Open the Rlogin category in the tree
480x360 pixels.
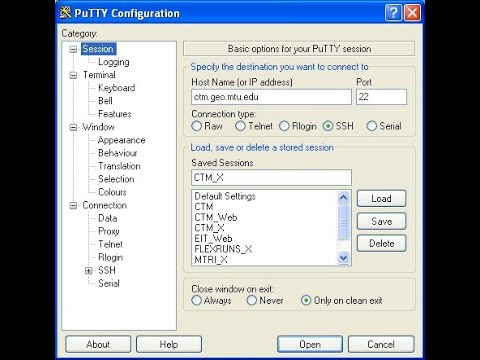(110, 257)
